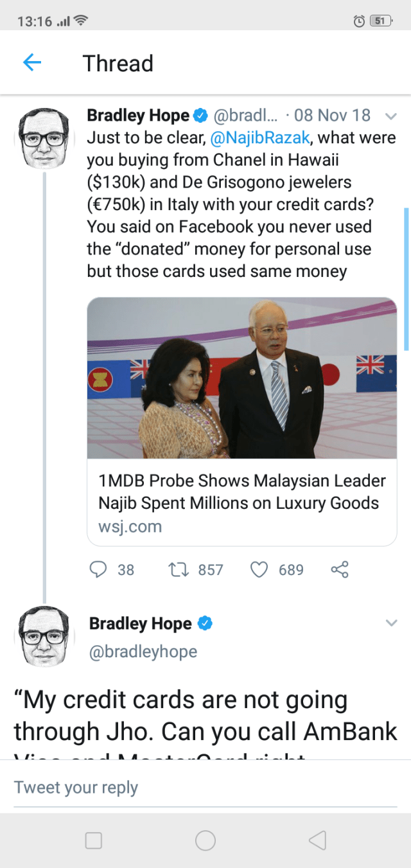Reply to the first tweet (38 comments)

(98, 569)
